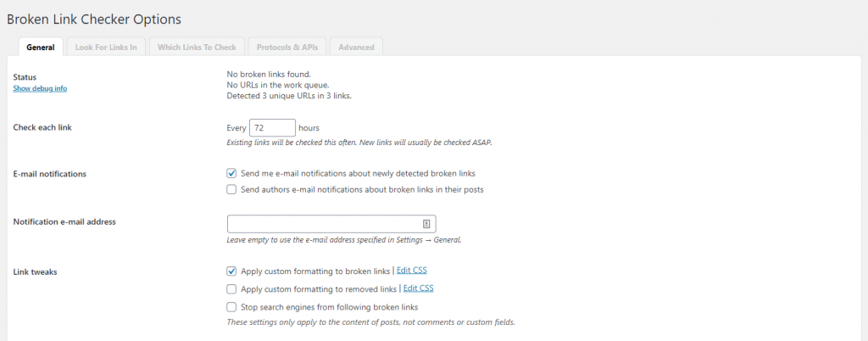
Task: Uncheck Send me e-mail notifications checkbox
Action: click(x=232, y=173)
